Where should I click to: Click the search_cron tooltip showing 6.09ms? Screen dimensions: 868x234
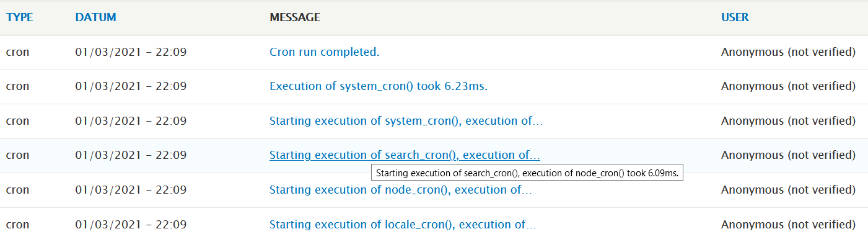(527, 173)
